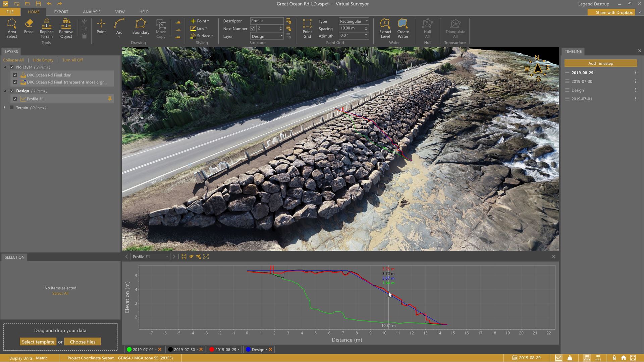This screenshot has height=362, width=644.
Task: Click the Replace Terrain tool
Action: tap(47, 28)
